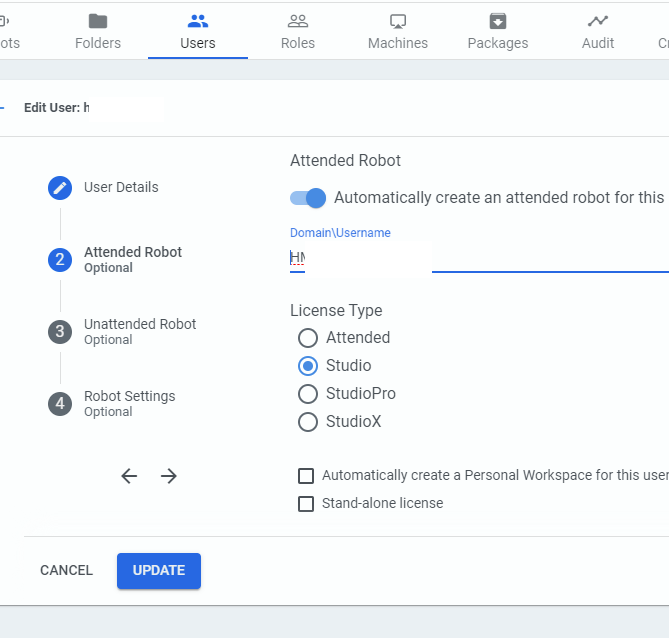Open Robot Settings step 4
This screenshot has width=669, height=638.
coord(60,404)
